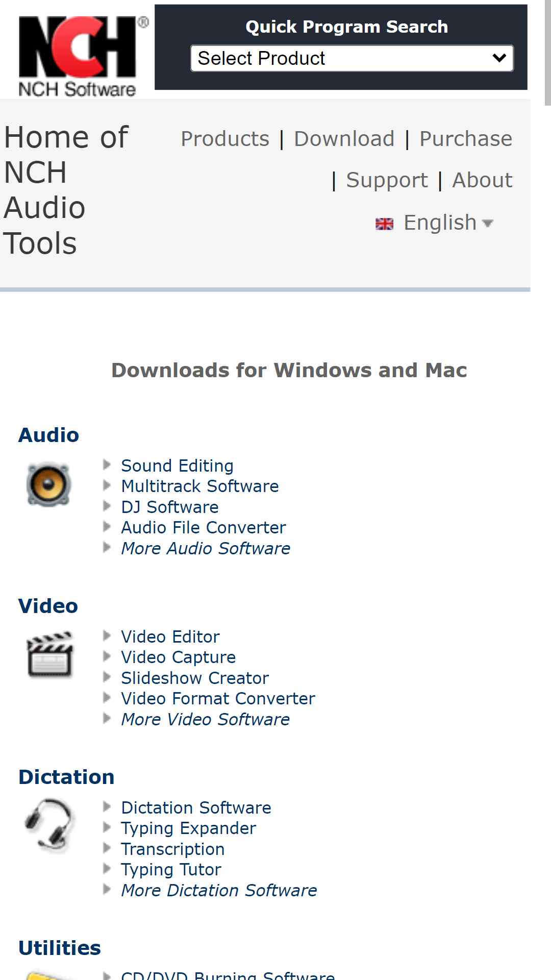
Task: Click the page's vertical scrollbar thumb
Action: 548,53
